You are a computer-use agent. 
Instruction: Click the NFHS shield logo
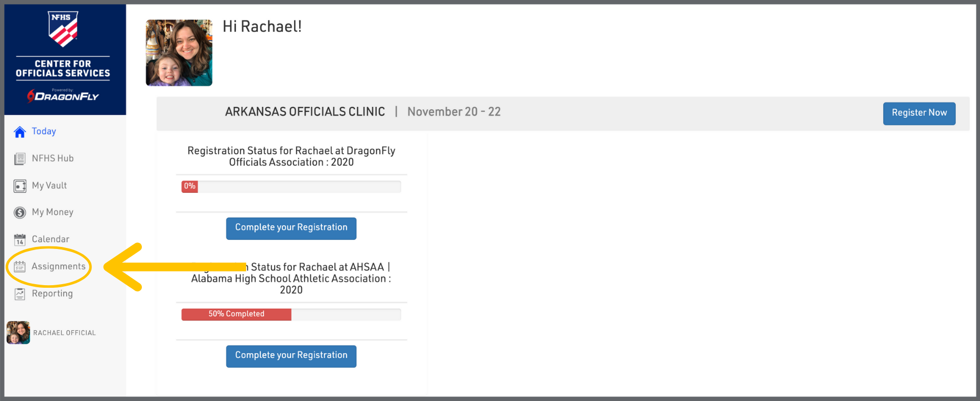(63, 29)
